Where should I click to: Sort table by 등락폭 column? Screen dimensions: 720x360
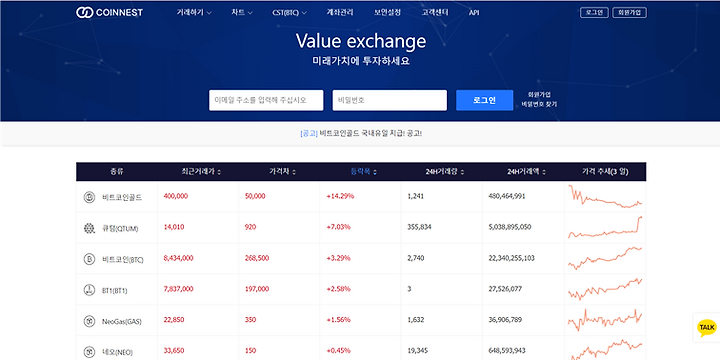[364, 172]
